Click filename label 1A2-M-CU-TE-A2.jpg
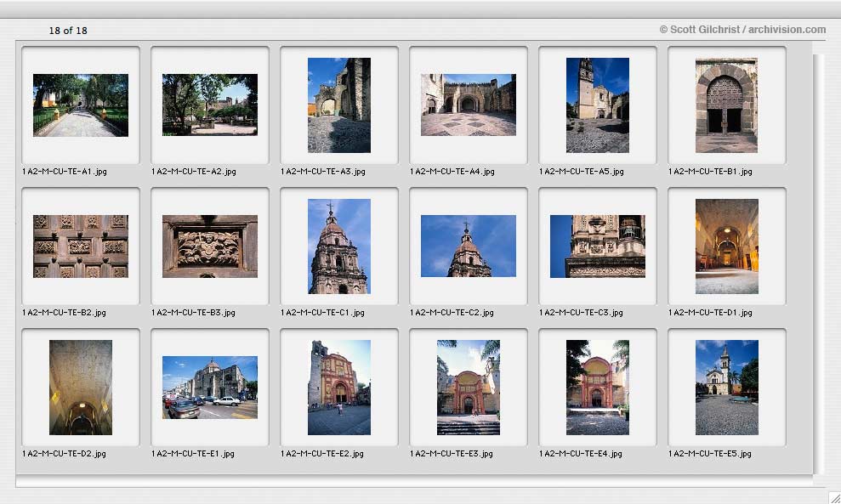Viewport: 841px width, 504px height. click(x=194, y=172)
